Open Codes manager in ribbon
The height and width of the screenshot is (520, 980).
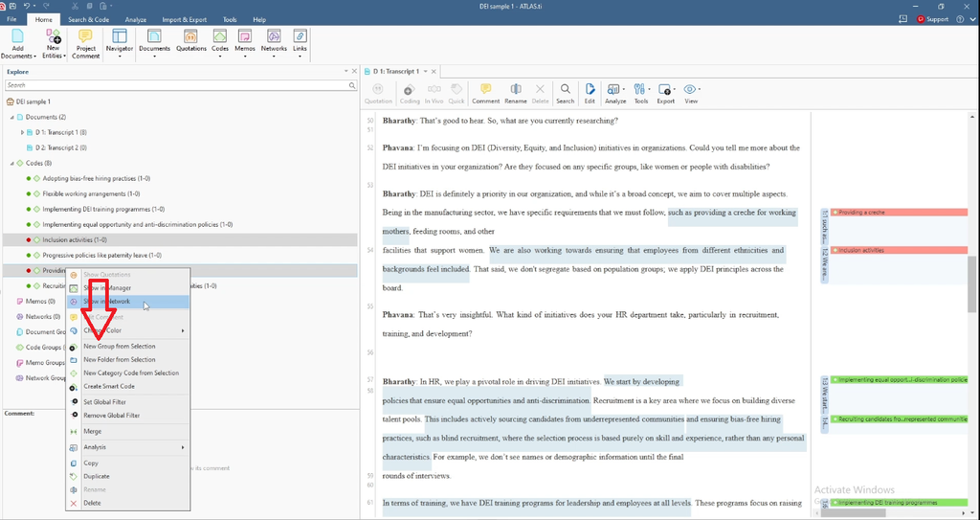coord(220,44)
